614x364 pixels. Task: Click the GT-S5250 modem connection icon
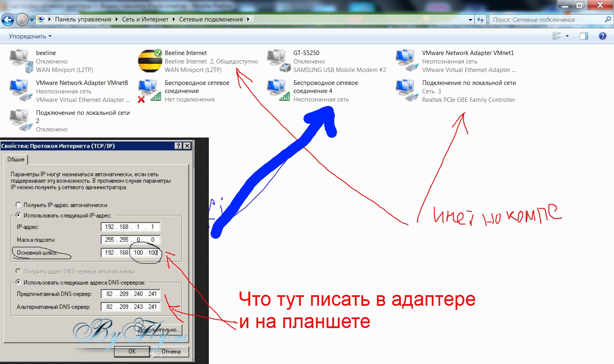(x=278, y=61)
